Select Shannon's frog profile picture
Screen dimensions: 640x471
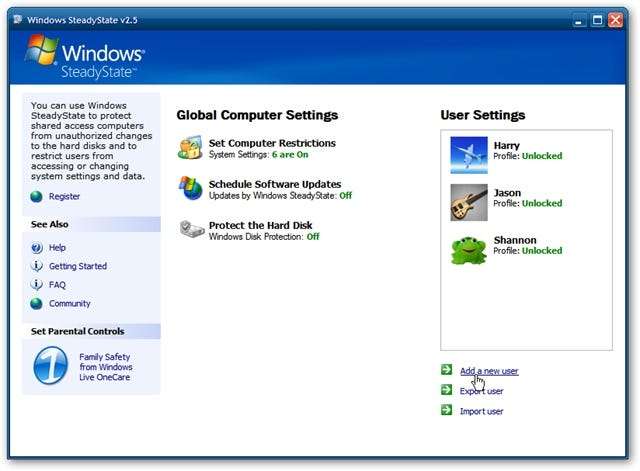[469, 250]
